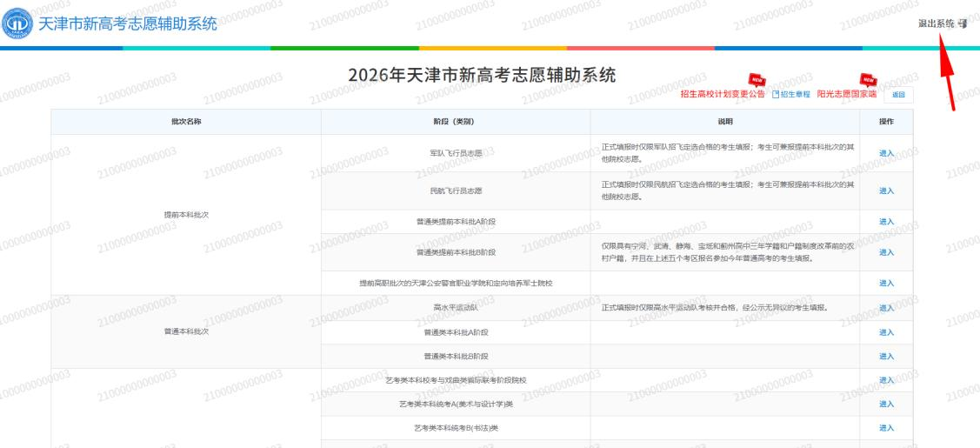Click 进入 for 军队飞行员志愿

(x=886, y=153)
